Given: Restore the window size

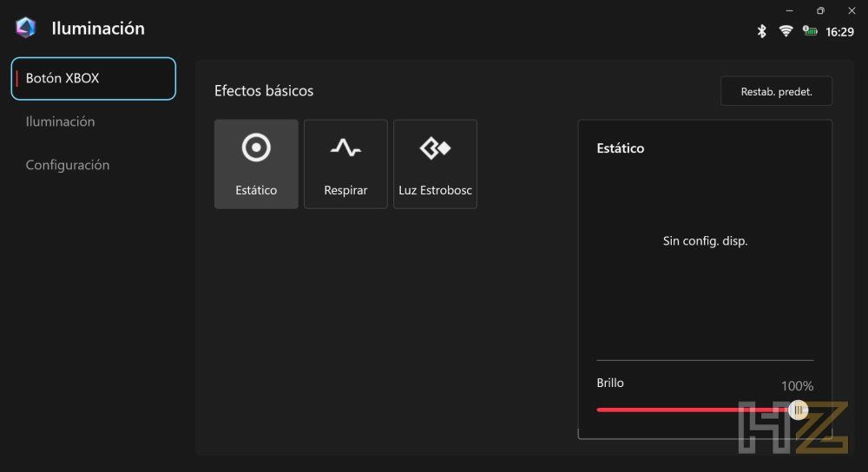Looking at the screenshot, I should pos(820,10).
